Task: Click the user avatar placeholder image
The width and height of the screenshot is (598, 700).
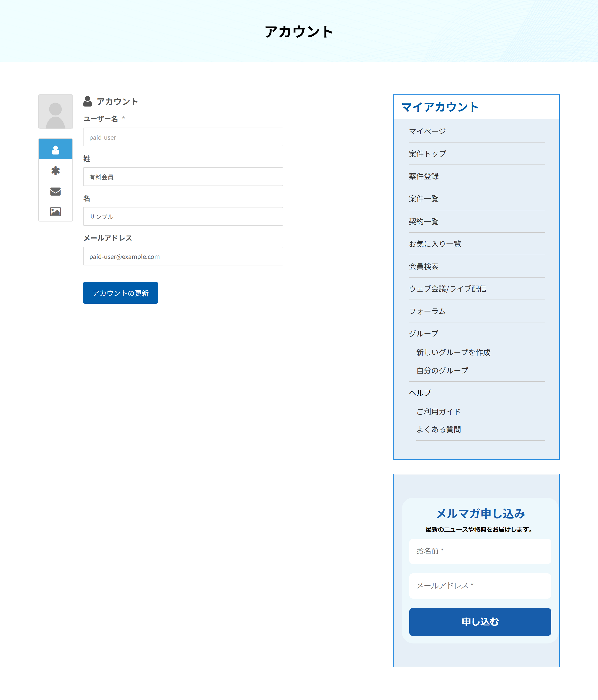Action: 55,111
